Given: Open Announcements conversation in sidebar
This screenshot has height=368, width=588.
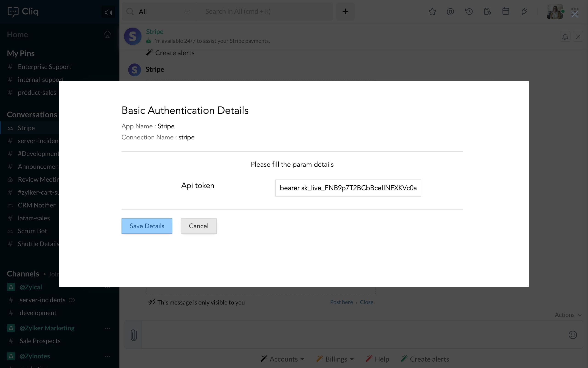Looking at the screenshot, I should click(x=38, y=167).
